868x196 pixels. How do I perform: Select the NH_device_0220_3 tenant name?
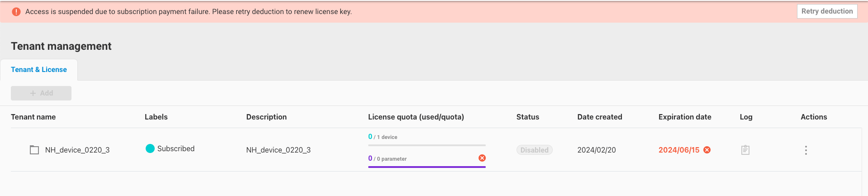pos(77,150)
